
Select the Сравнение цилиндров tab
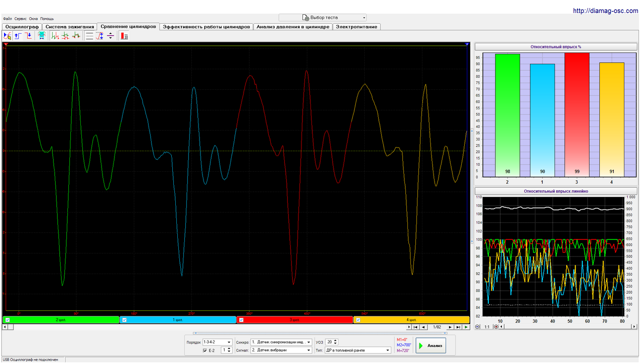(x=128, y=26)
